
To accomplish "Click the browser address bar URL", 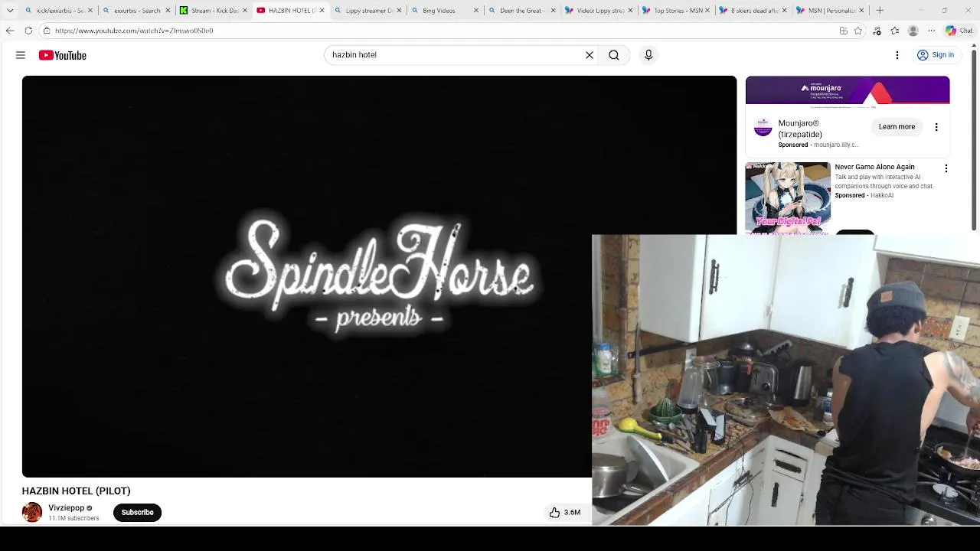I will [x=134, y=31].
